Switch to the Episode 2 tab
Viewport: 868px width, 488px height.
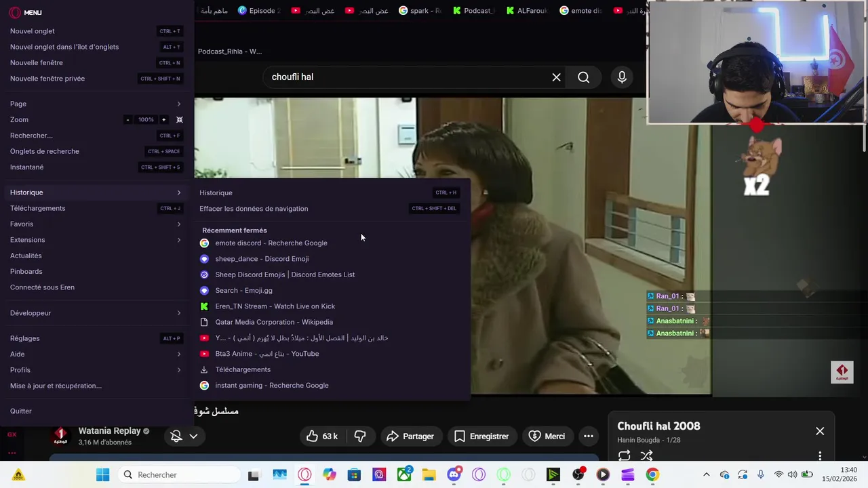(259, 11)
